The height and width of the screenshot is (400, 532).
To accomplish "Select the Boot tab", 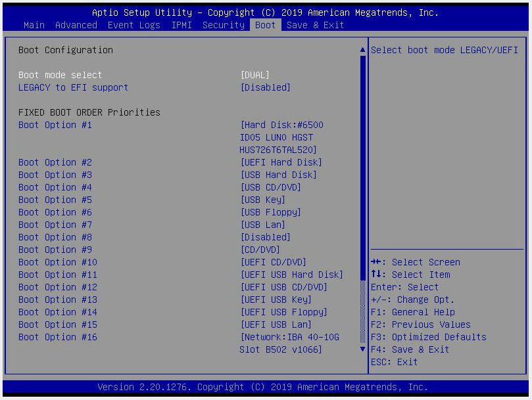I will [264, 25].
